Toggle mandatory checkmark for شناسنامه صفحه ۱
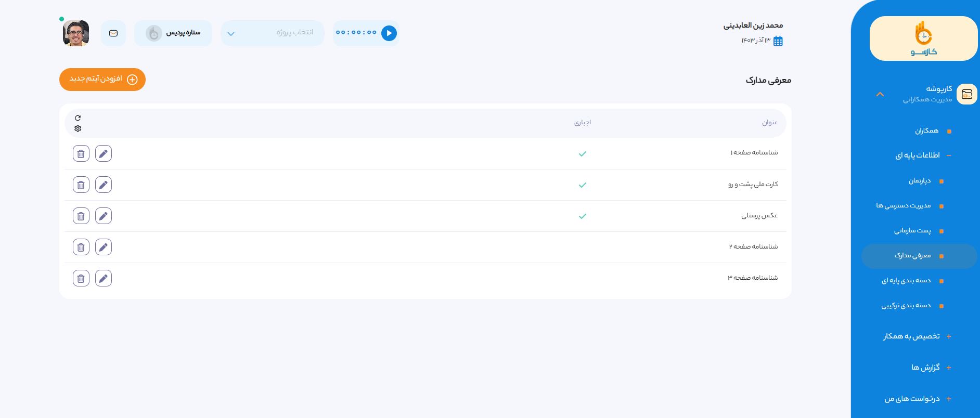 pyautogui.click(x=582, y=154)
